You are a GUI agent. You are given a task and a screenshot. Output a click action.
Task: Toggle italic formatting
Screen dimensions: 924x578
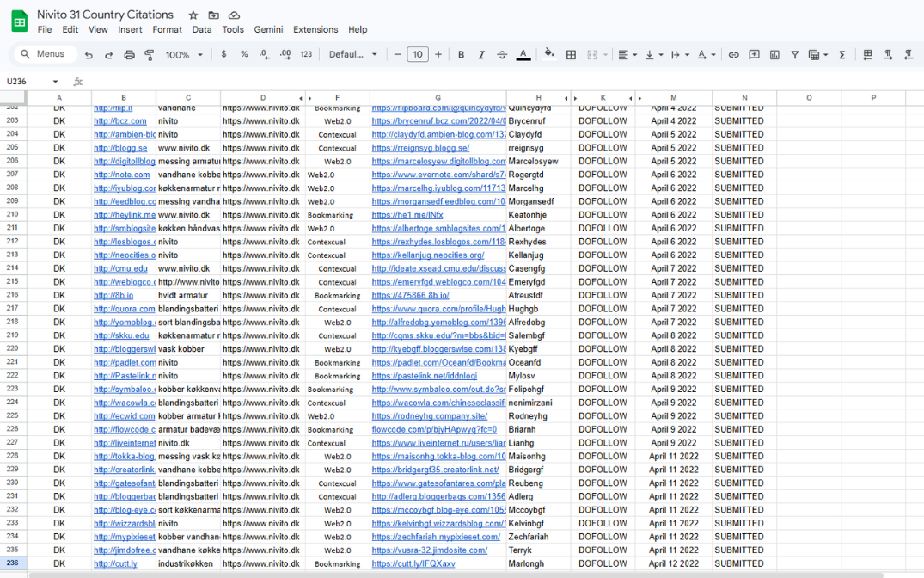481,54
